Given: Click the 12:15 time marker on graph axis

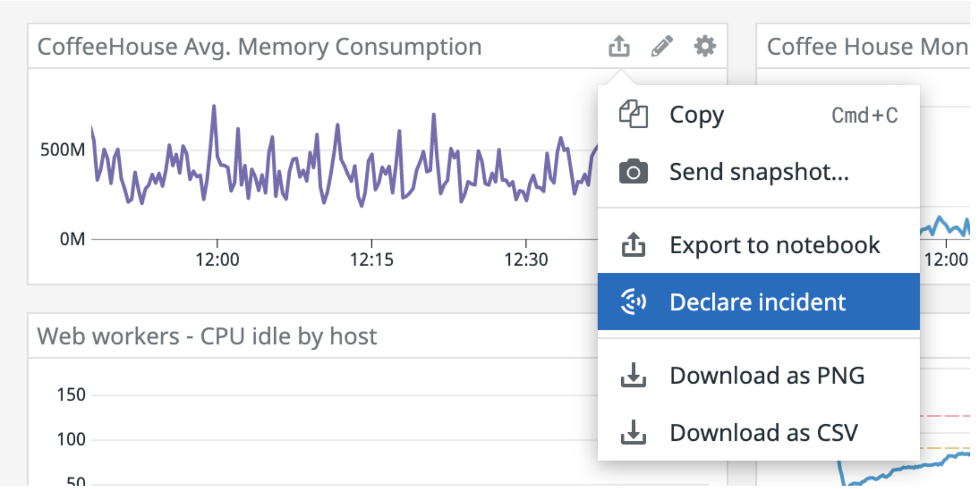Looking at the screenshot, I should pyautogui.click(x=372, y=259).
